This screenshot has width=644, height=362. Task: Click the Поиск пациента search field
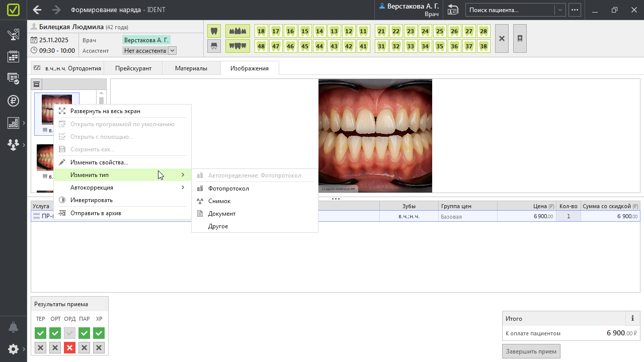[510, 10]
